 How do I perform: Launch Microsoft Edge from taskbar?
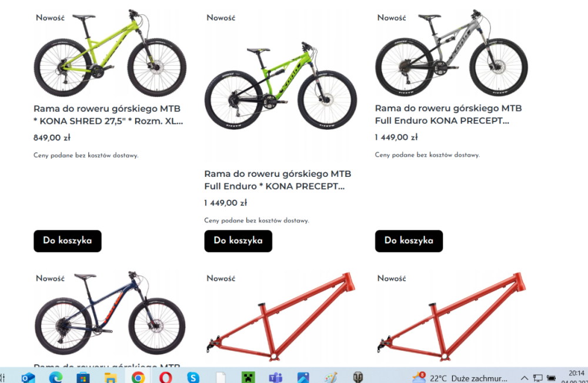click(55, 377)
